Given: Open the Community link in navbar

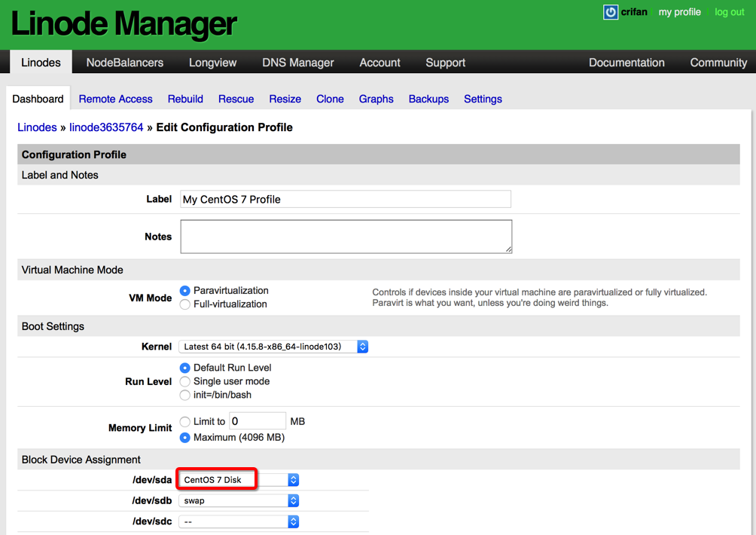Looking at the screenshot, I should pos(718,63).
